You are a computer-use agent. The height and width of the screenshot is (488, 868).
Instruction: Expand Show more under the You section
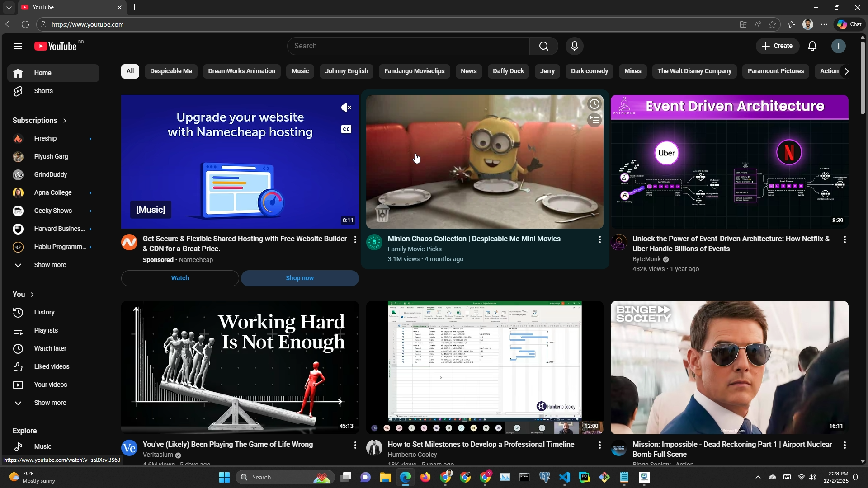[x=50, y=403]
